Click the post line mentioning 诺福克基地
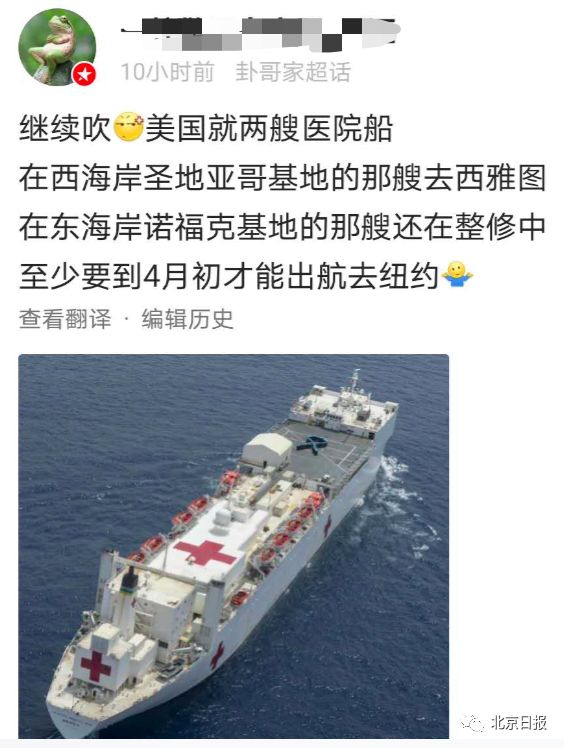The image size is (564, 748). (282, 227)
